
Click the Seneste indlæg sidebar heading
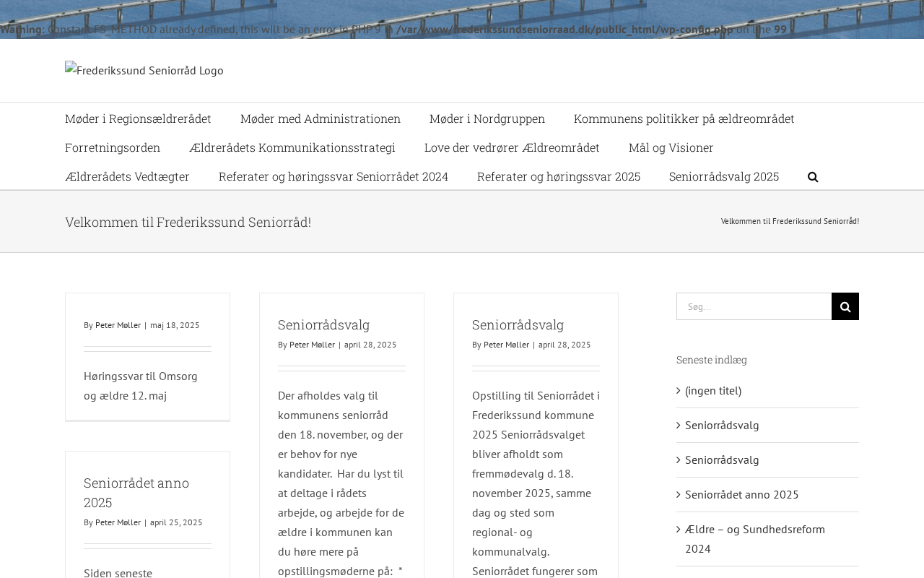(x=712, y=360)
